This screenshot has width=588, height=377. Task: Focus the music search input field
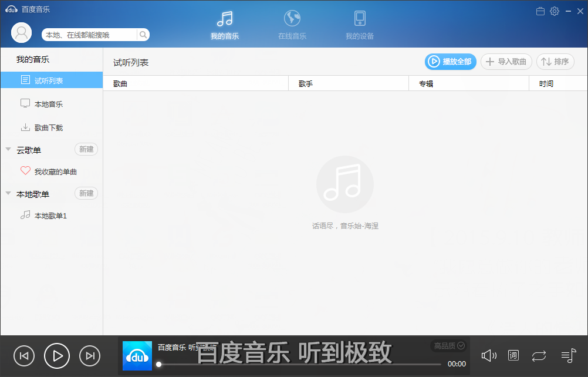[x=89, y=35]
